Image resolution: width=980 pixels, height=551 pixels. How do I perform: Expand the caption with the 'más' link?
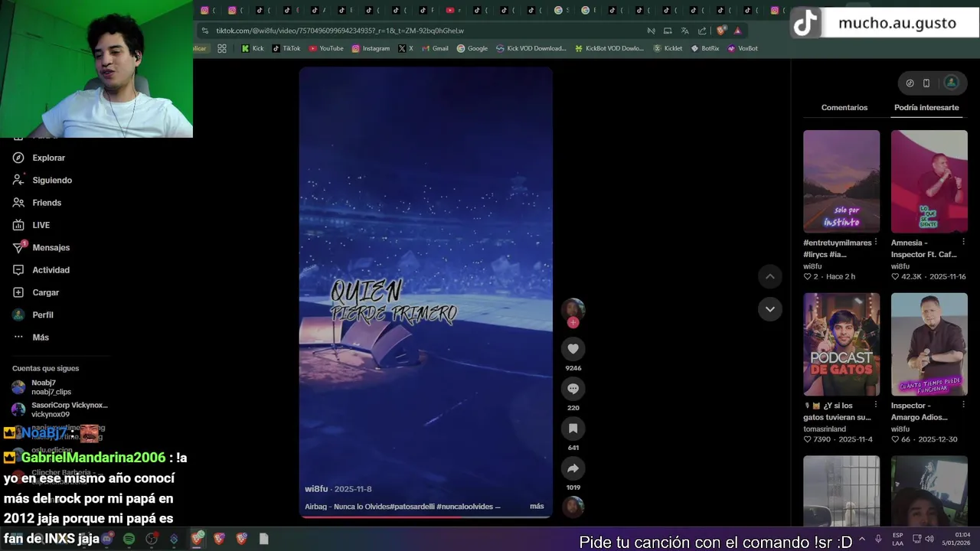point(537,507)
